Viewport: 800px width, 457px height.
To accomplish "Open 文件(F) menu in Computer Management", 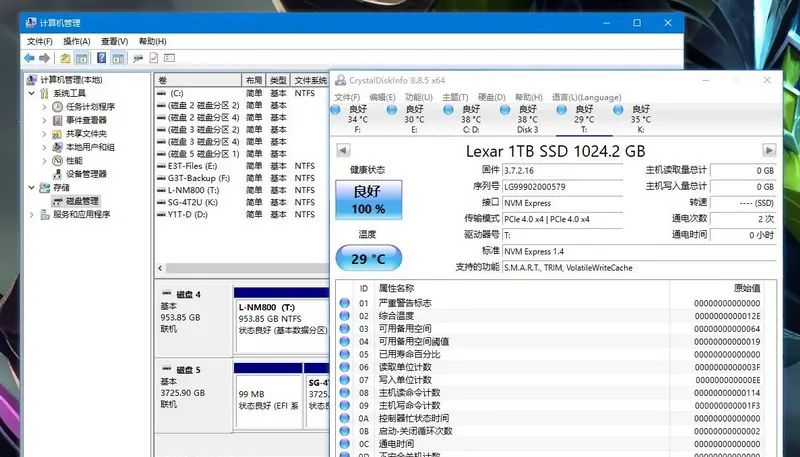I will click(x=40, y=41).
